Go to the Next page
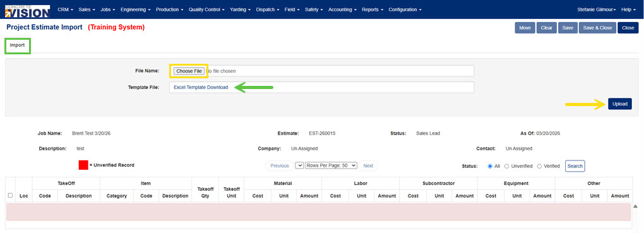 click(369, 165)
